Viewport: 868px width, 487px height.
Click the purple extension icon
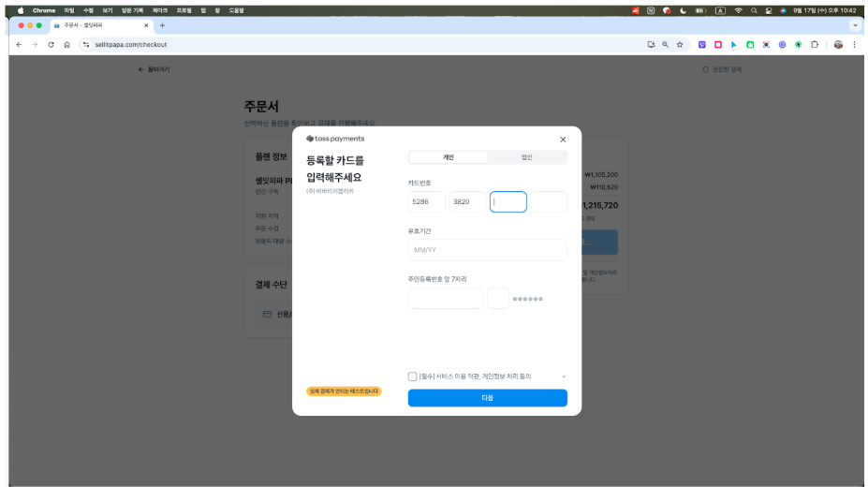702,45
